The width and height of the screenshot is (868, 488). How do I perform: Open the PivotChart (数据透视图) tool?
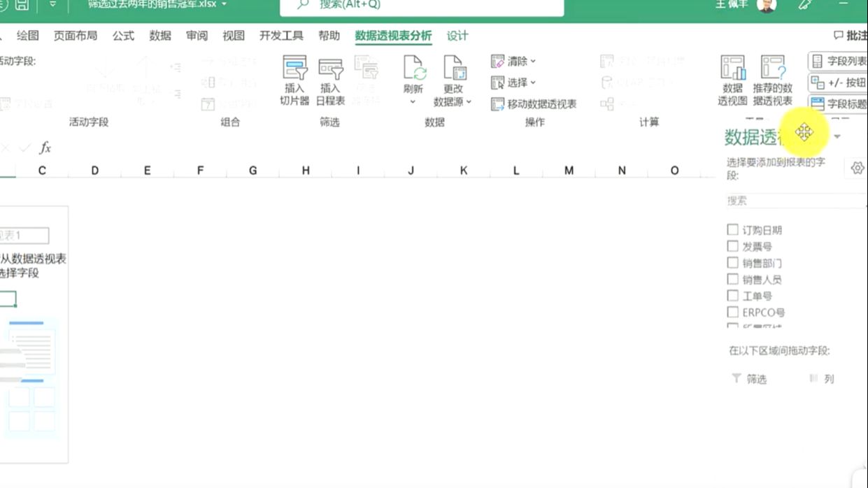point(732,77)
